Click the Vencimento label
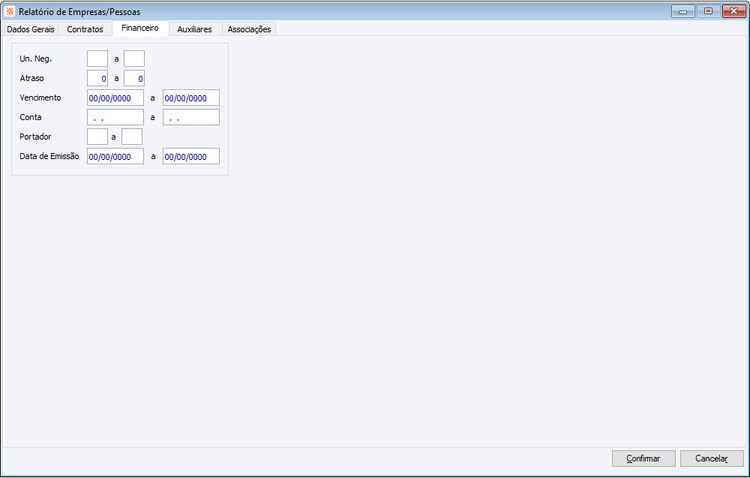This screenshot has width=750, height=478. coord(40,98)
